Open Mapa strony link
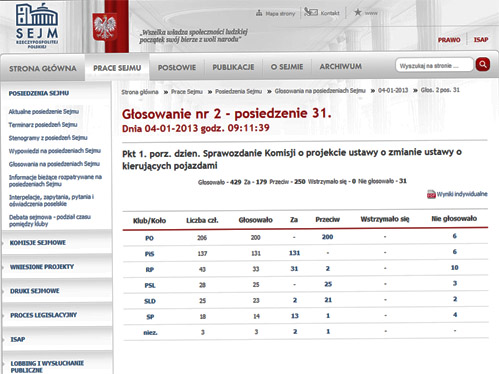This screenshot has width=499, height=374. click(280, 14)
